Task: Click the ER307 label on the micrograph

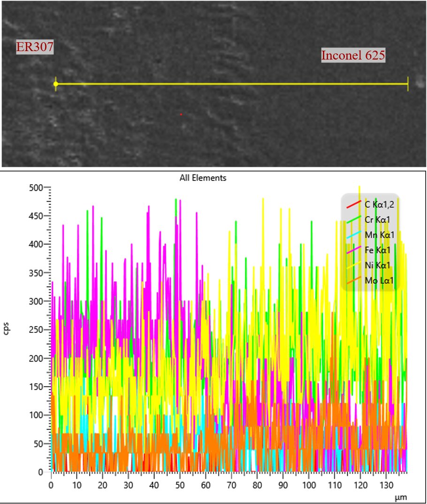Action: click(x=35, y=47)
